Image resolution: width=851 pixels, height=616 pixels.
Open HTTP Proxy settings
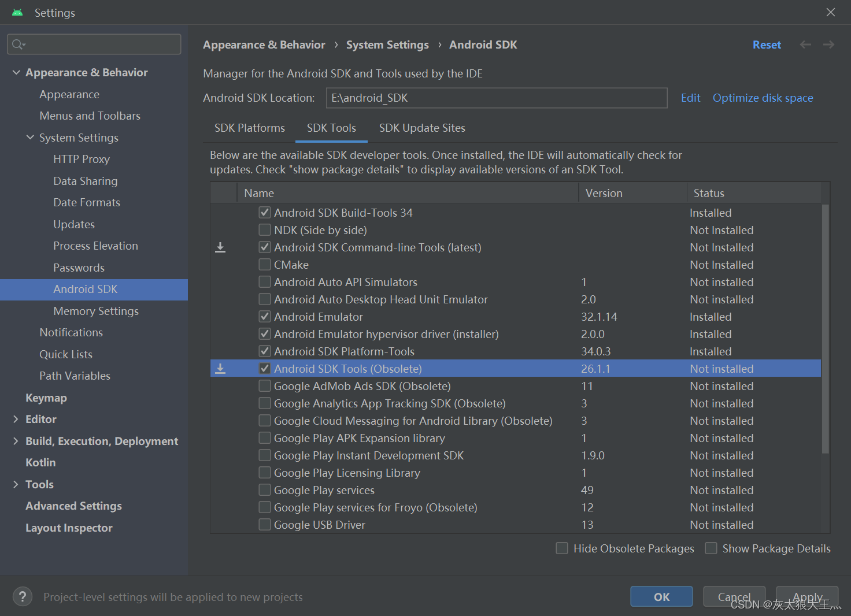[x=82, y=159]
